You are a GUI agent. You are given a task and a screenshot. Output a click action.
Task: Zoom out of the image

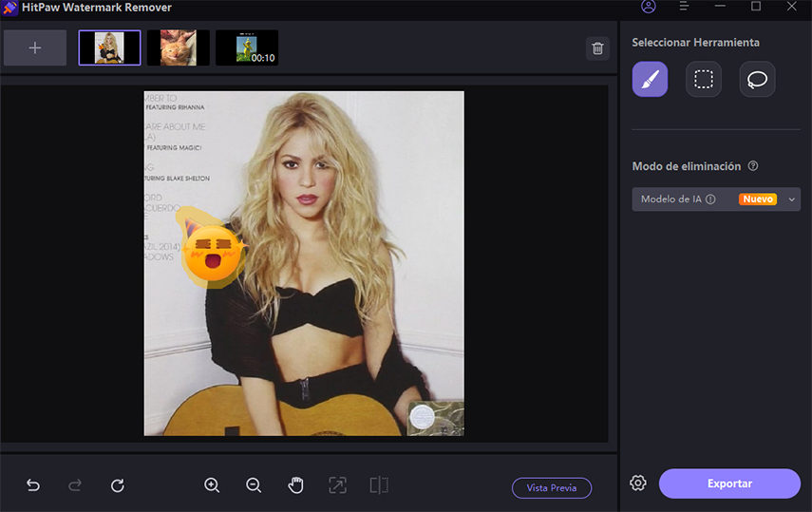[x=254, y=485]
